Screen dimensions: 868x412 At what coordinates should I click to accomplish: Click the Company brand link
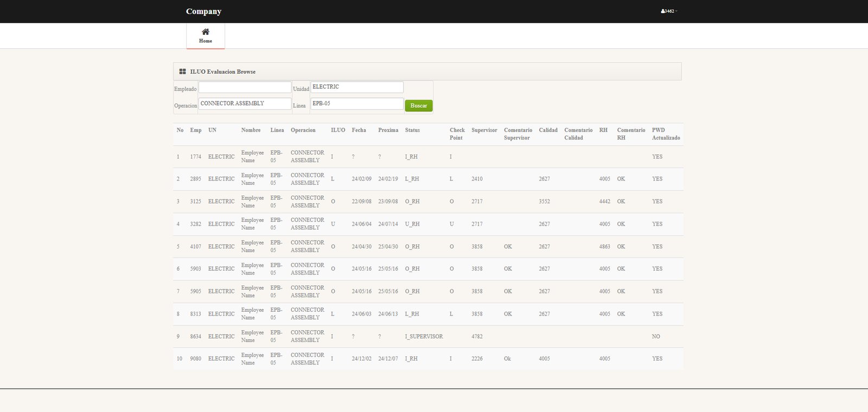pos(203,11)
